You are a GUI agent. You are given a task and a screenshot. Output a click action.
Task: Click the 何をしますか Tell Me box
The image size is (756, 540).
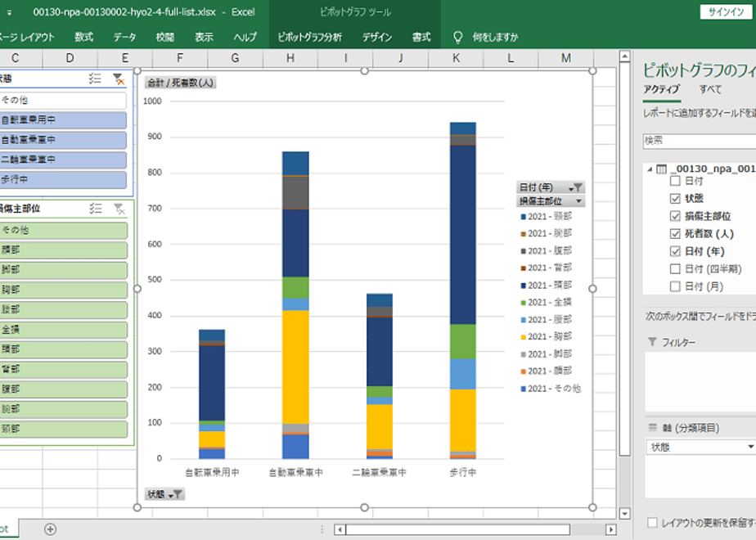pyautogui.click(x=495, y=37)
